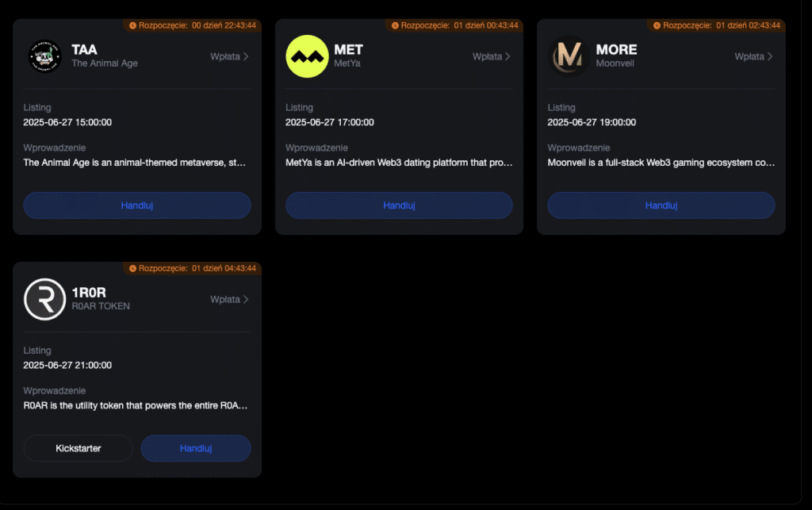This screenshot has width=812, height=510.
Task: Click clock icon on TAA countdown badge
Action: coord(132,25)
